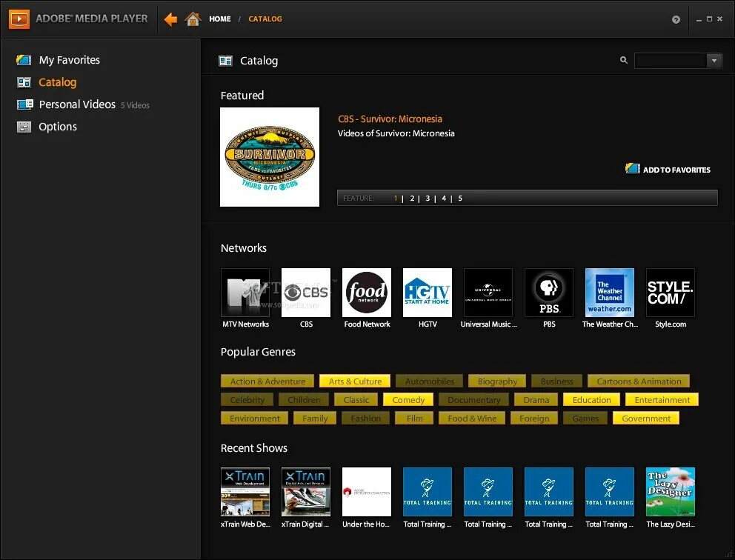Click the Add to Favorites folder icon
The height and width of the screenshot is (560, 735).
coord(632,168)
